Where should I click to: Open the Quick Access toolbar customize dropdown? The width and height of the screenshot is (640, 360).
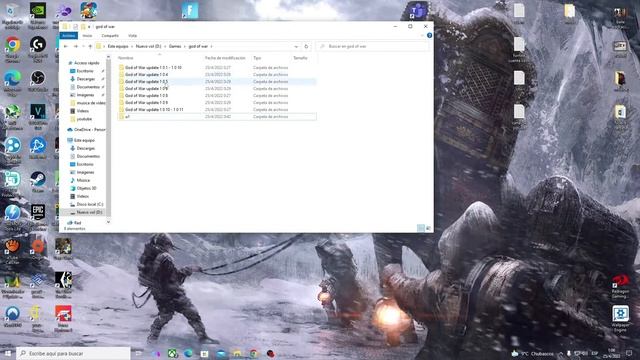coord(89,27)
